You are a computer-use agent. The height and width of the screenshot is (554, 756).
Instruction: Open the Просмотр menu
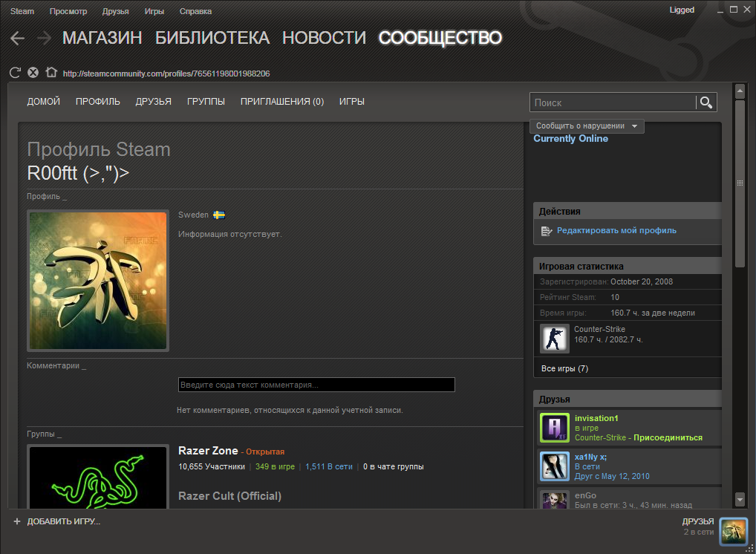68,11
